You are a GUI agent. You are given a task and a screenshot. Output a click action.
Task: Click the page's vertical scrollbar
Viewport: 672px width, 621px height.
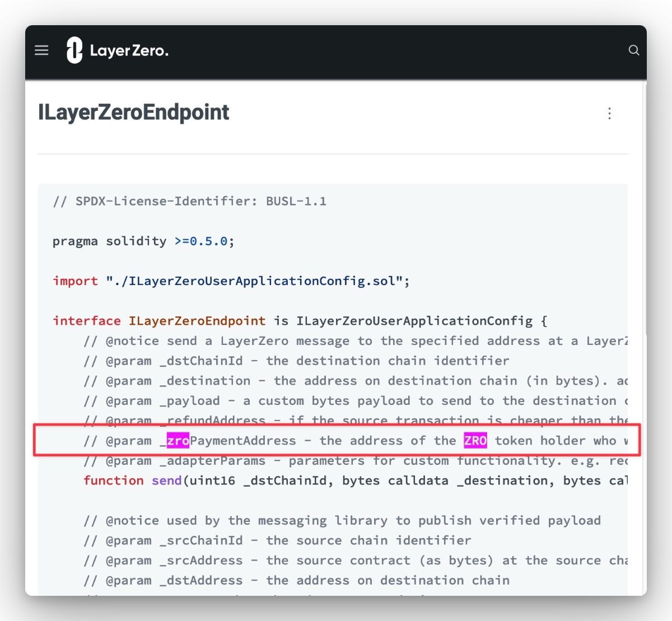click(644, 207)
